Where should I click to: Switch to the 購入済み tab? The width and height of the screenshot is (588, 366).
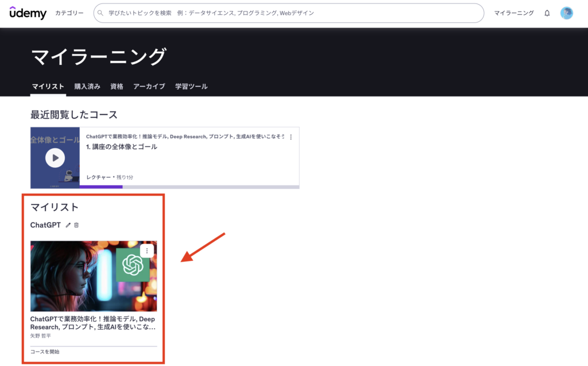coord(87,86)
